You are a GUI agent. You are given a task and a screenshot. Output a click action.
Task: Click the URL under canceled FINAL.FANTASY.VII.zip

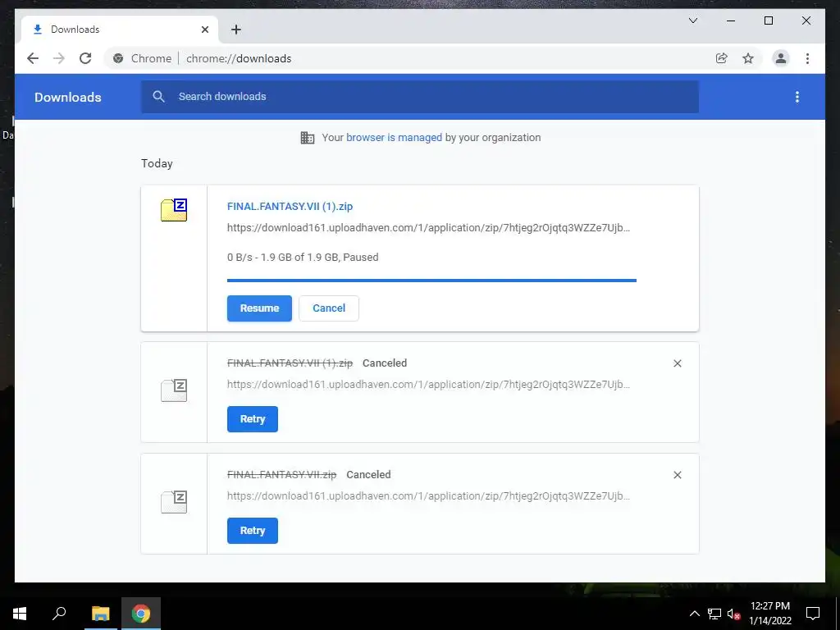tap(428, 495)
